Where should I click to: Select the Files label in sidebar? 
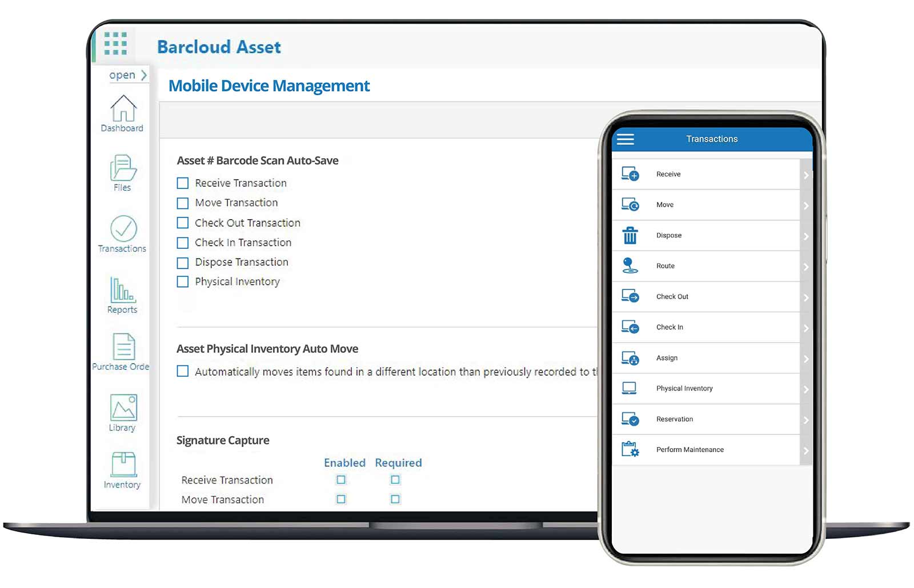tap(122, 188)
